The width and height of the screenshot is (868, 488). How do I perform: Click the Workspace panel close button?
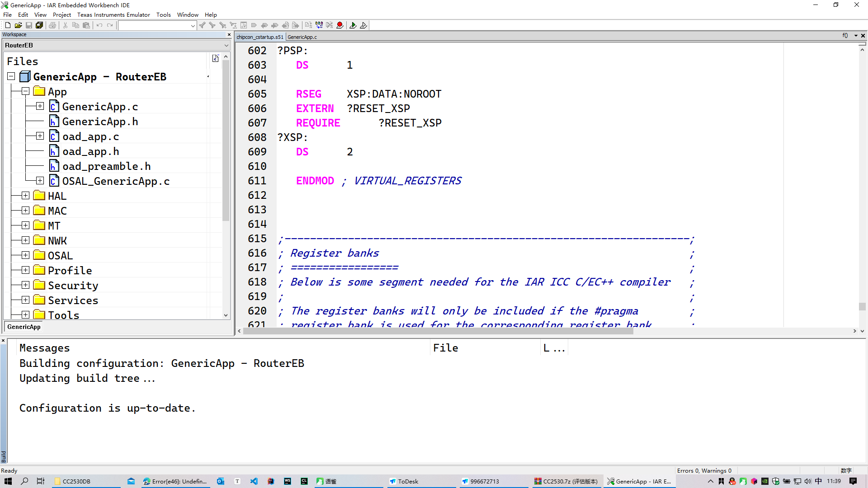pyautogui.click(x=229, y=34)
